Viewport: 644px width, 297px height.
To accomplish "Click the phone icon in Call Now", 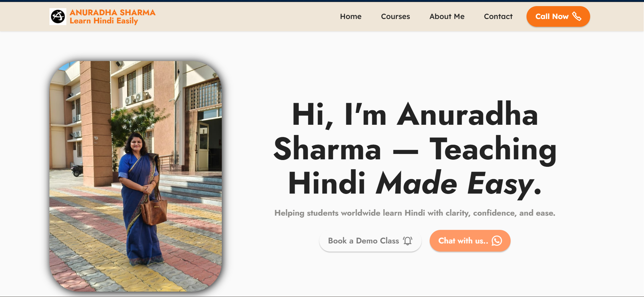I will pos(577,16).
